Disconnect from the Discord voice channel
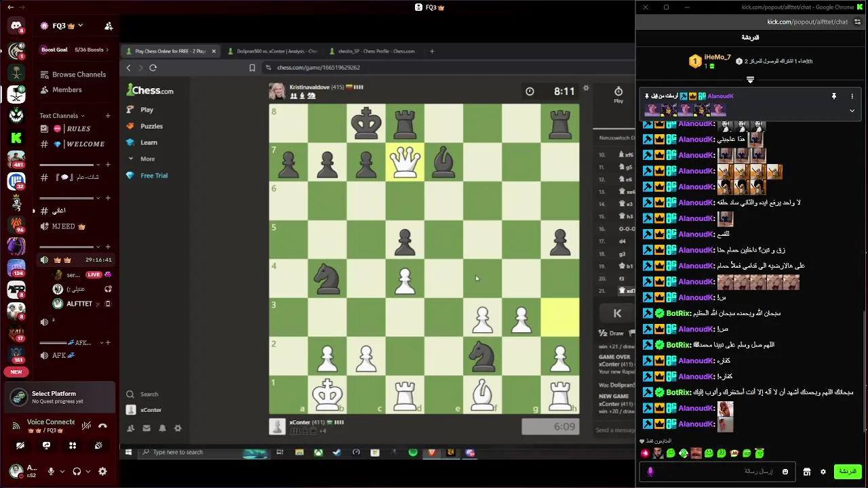 point(102,426)
